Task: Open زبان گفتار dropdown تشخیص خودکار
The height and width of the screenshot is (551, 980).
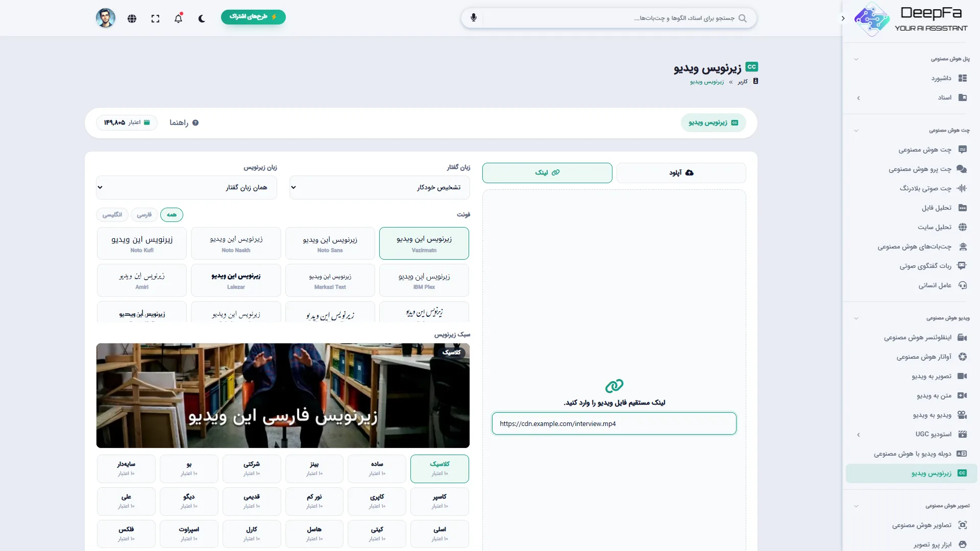Action: (x=379, y=187)
